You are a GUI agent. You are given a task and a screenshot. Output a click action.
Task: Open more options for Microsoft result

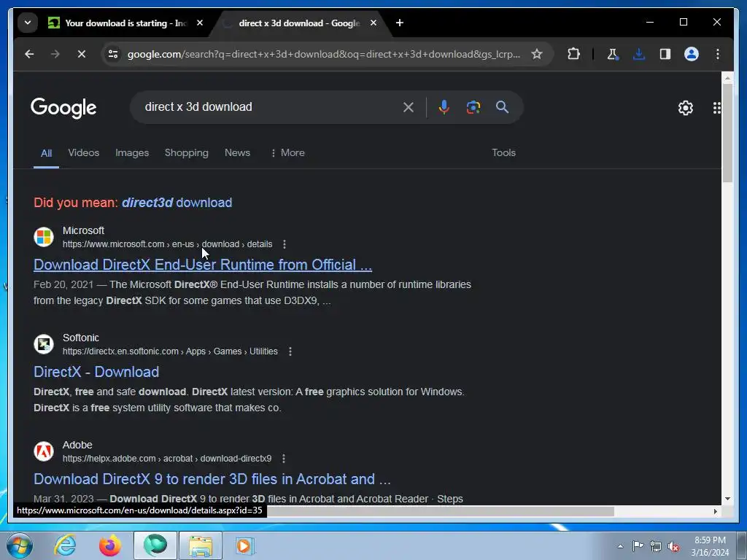coord(285,244)
